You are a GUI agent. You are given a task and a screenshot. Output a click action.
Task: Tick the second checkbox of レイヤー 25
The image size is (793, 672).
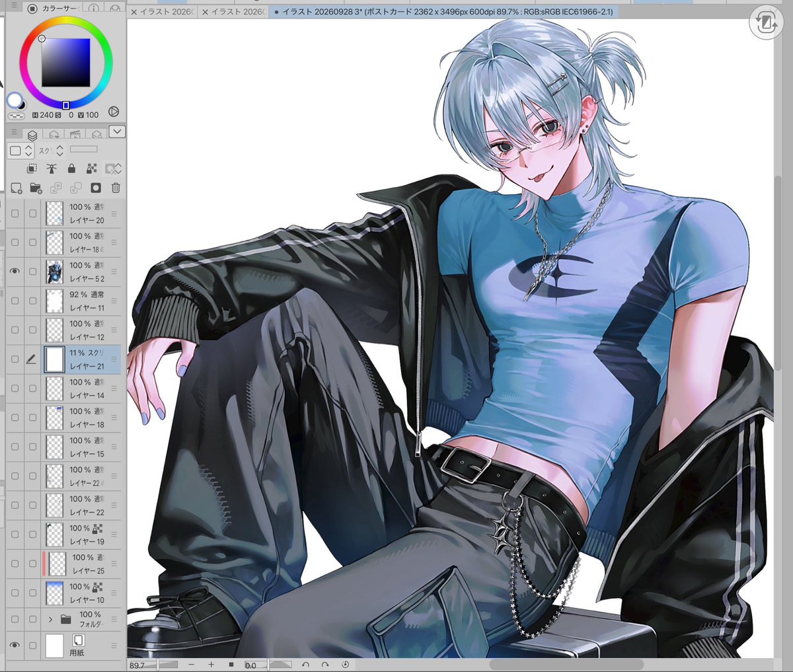[x=32, y=564]
